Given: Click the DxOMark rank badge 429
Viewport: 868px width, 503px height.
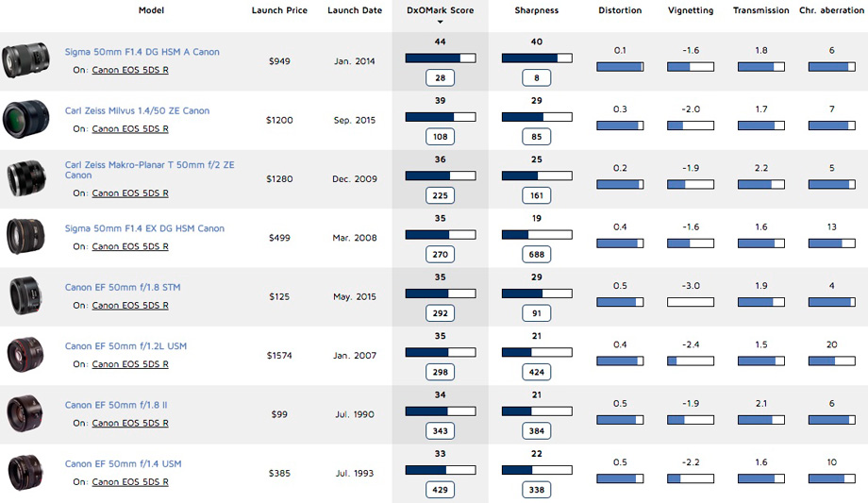Looking at the screenshot, I should coord(440,490).
